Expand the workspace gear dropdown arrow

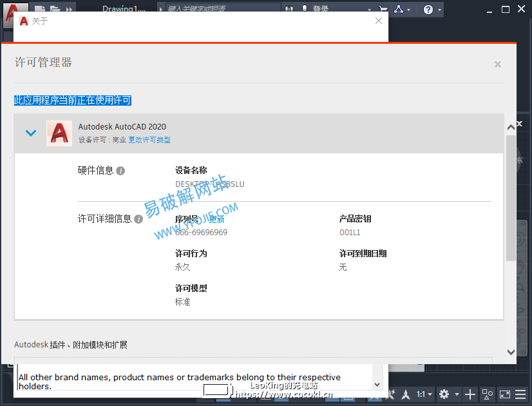click(x=457, y=394)
